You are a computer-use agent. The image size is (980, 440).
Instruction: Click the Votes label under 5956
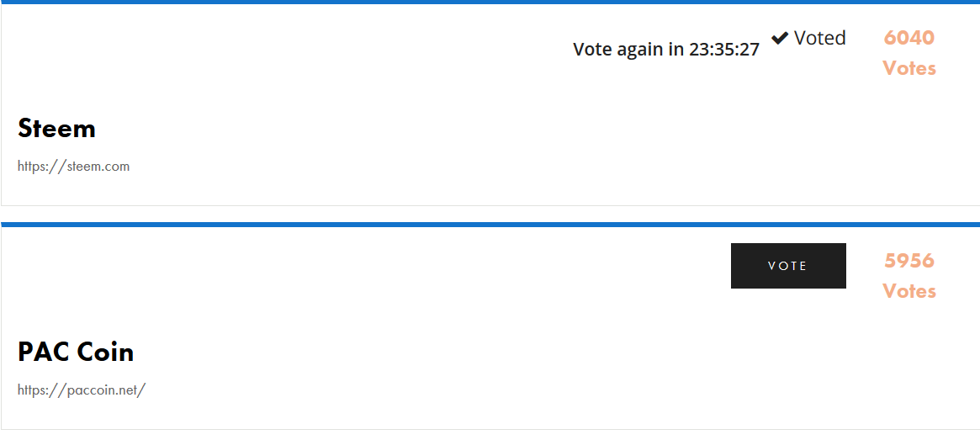tap(909, 291)
